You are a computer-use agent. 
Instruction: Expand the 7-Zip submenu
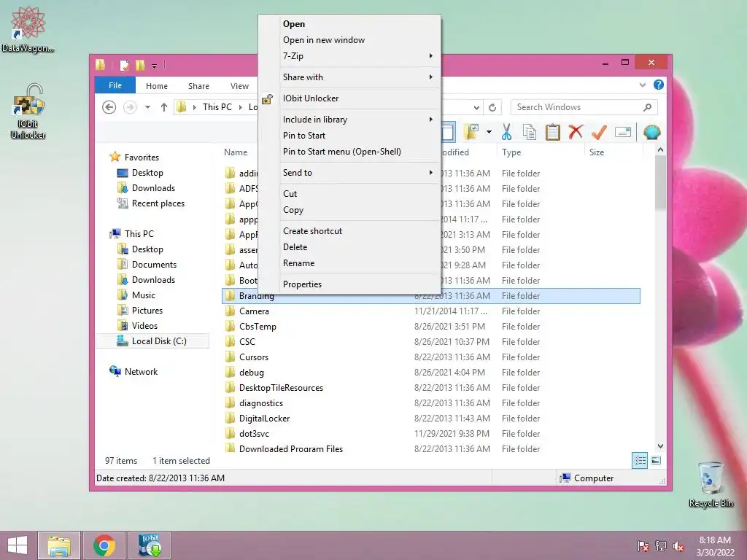coord(349,55)
